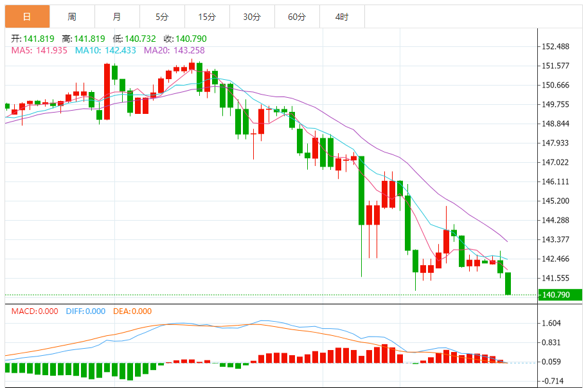Click the MA10: 142.433 indicator label
This screenshot has width=588, height=388.
105,50
